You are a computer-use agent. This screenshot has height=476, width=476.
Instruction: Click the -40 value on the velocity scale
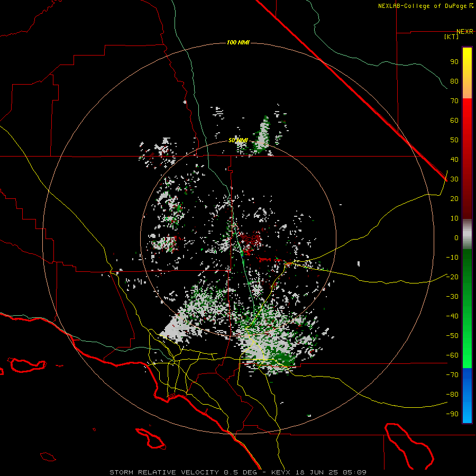[452, 316]
